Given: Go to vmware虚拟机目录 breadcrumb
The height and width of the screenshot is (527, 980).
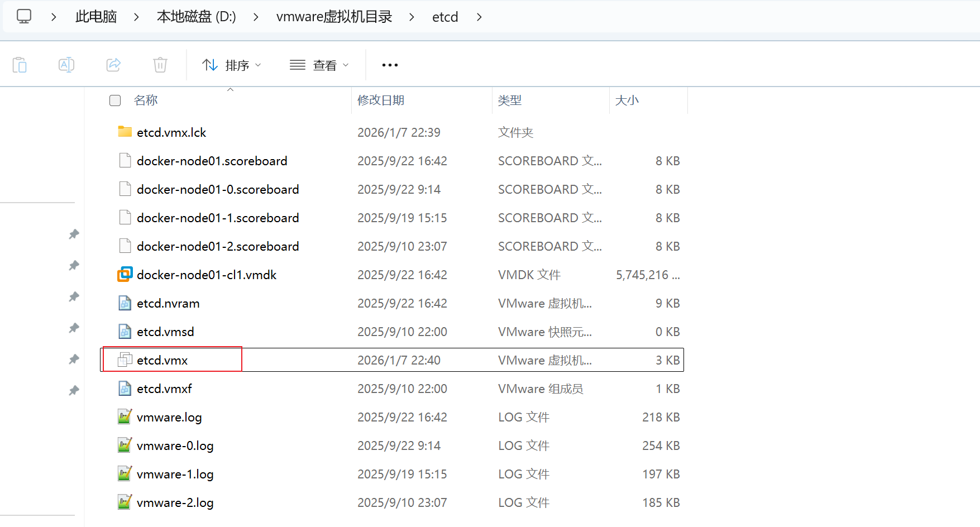Looking at the screenshot, I should pos(334,17).
